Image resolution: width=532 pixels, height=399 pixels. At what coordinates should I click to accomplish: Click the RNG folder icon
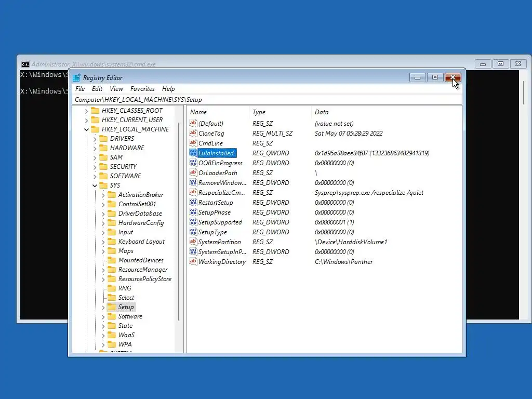coord(112,288)
